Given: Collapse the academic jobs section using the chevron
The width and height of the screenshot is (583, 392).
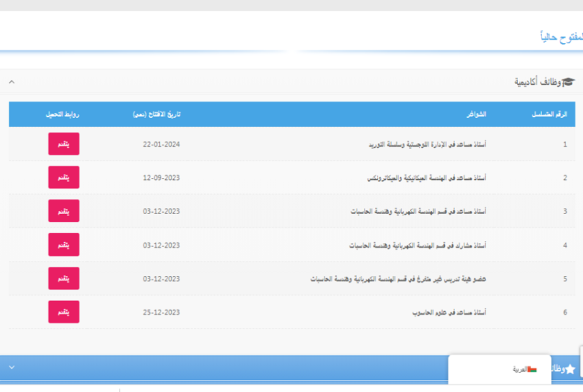Looking at the screenshot, I should click(x=12, y=82).
